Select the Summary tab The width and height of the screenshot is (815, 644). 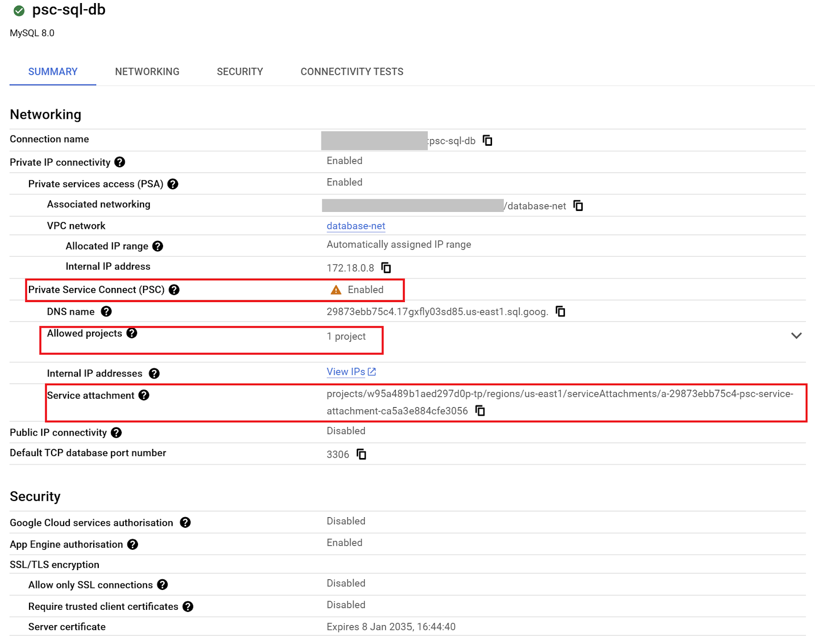(x=53, y=72)
